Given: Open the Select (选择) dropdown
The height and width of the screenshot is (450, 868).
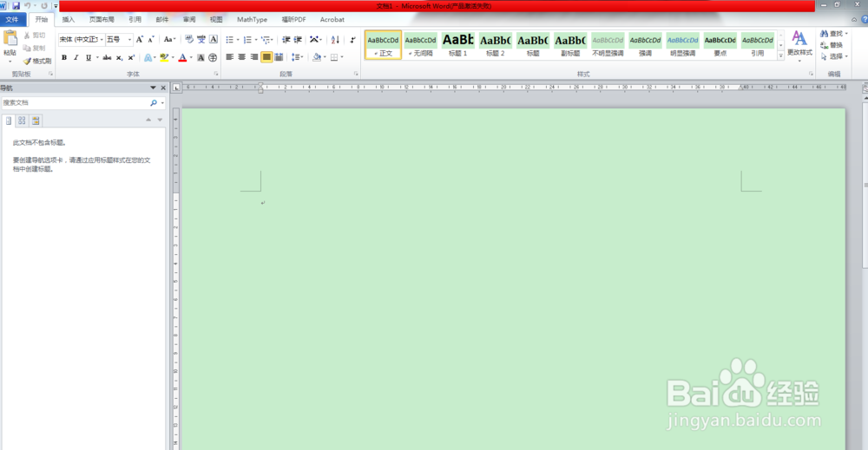Looking at the screenshot, I should [834, 56].
